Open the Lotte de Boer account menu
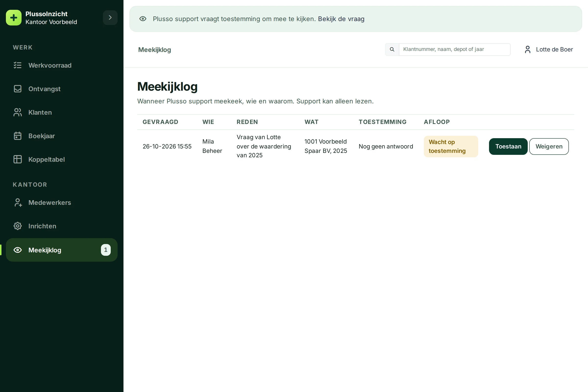588x392 pixels. [x=549, y=49]
